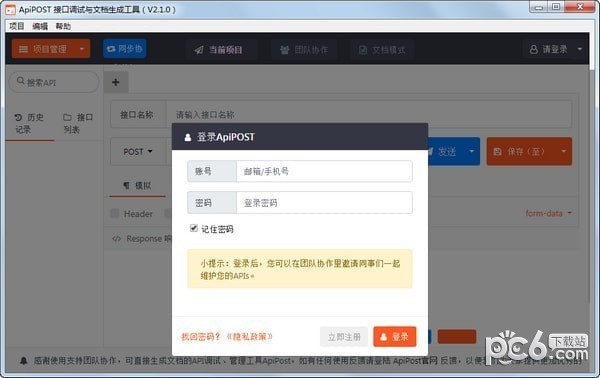This screenshot has width=600, height=378.
Task: Switch to 文档模式 tab
Action: [382, 50]
